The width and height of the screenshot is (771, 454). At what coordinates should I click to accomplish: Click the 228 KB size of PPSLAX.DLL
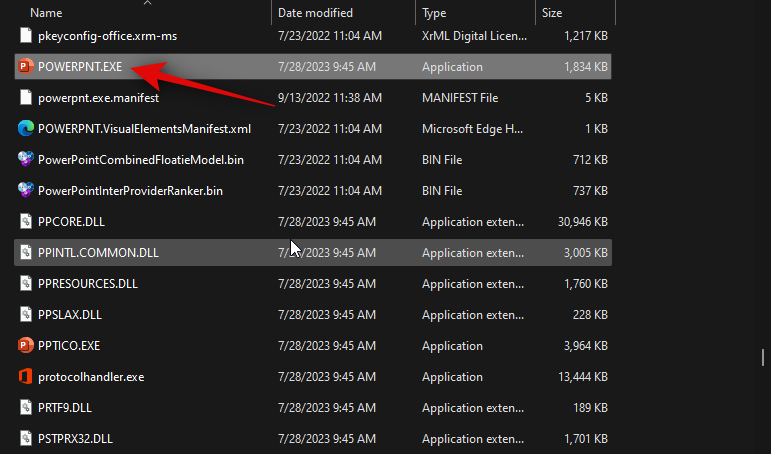tap(590, 315)
